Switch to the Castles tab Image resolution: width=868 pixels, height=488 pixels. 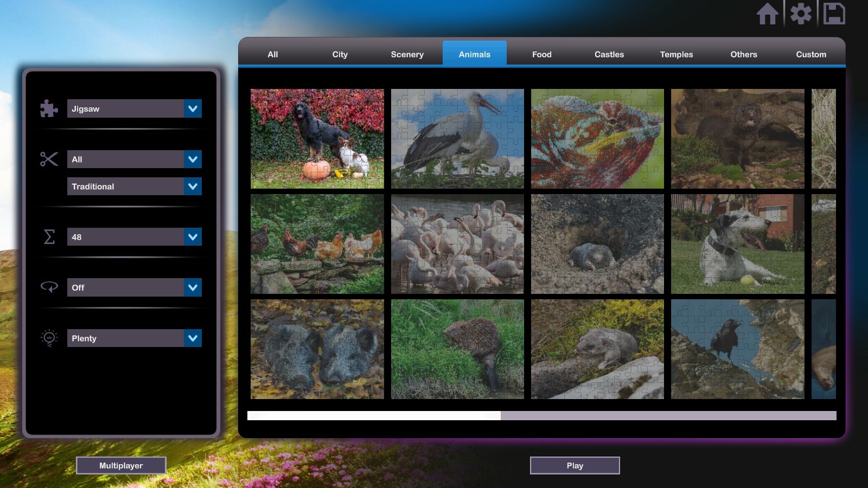click(609, 54)
